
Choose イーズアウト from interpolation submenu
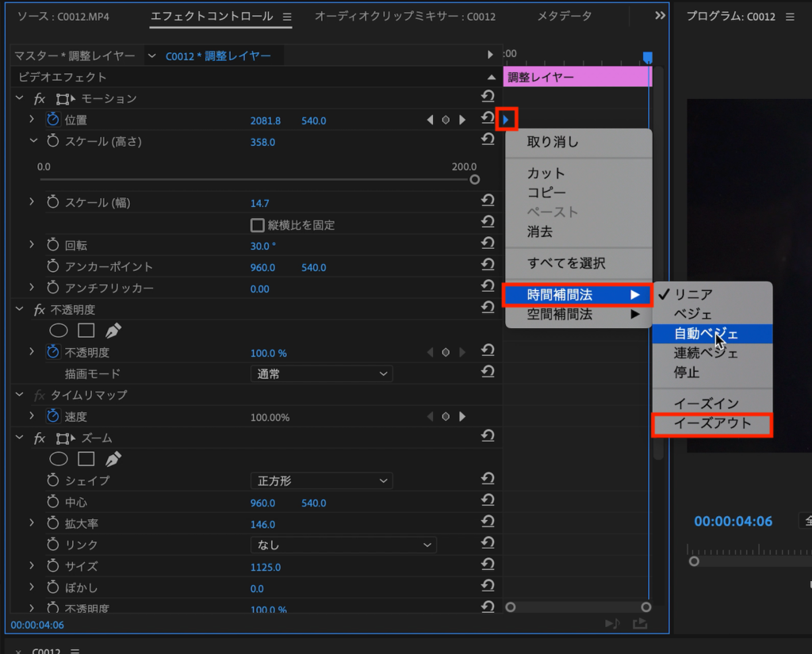(x=712, y=424)
